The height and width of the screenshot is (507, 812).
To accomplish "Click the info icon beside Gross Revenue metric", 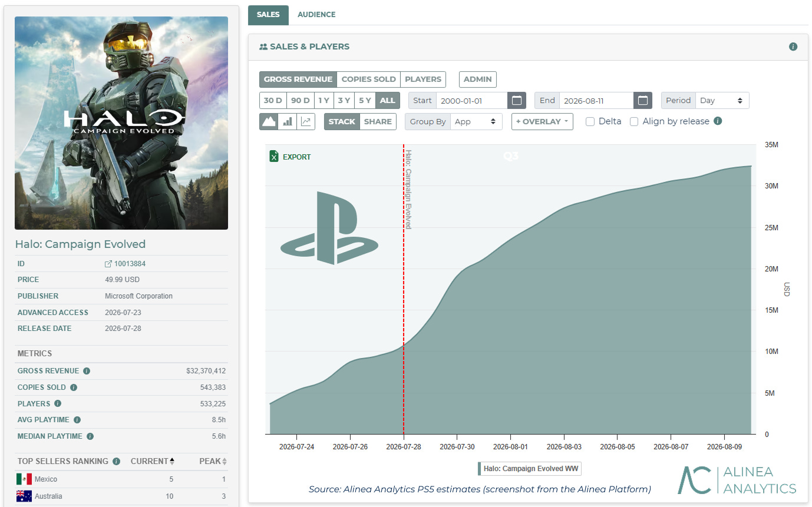I will pyautogui.click(x=87, y=371).
